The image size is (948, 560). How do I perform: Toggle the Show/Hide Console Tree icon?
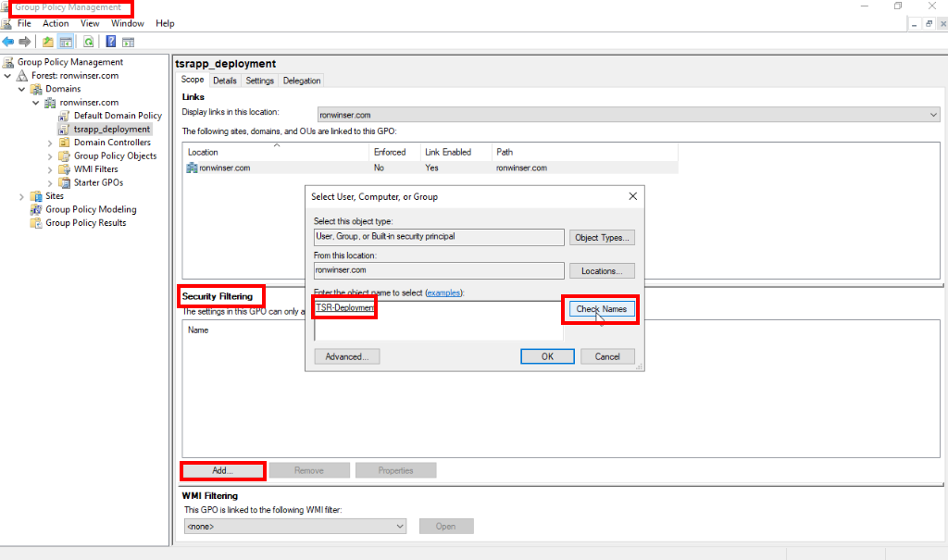66,42
